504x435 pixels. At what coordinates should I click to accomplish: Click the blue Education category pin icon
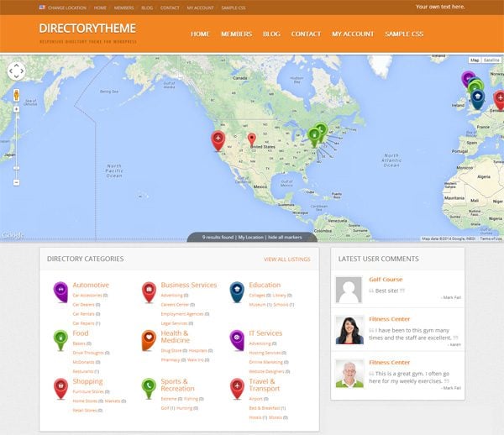pyautogui.click(x=237, y=291)
